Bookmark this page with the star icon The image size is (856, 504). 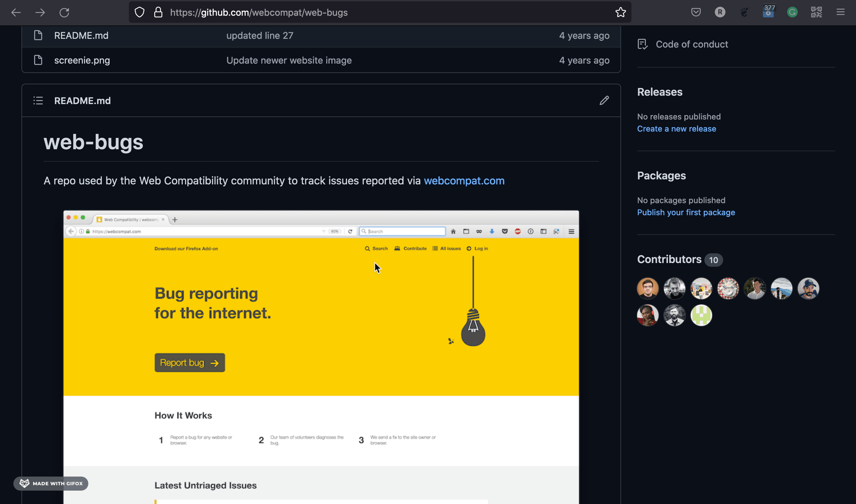click(x=620, y=13)
